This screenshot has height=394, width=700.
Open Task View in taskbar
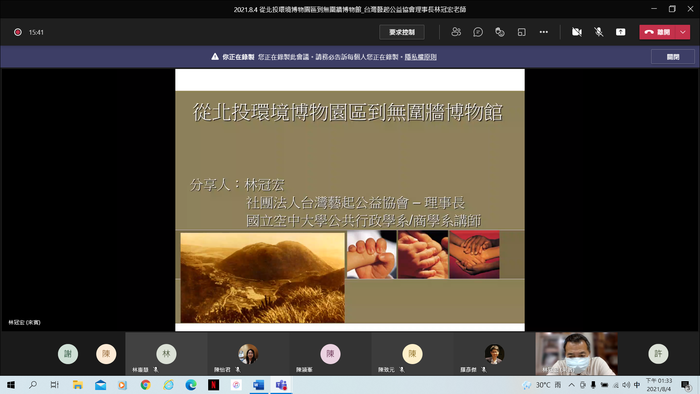[54, 385]
